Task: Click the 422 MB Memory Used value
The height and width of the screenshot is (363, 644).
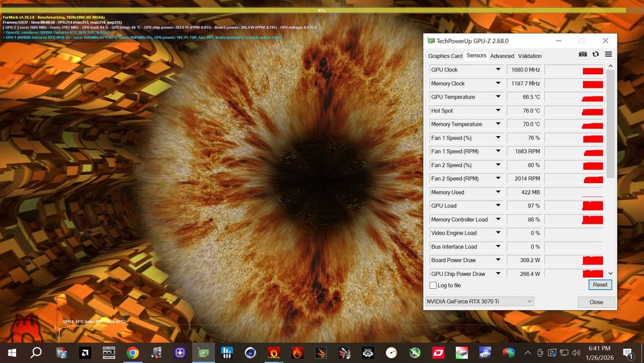Action: coord(524,192)
